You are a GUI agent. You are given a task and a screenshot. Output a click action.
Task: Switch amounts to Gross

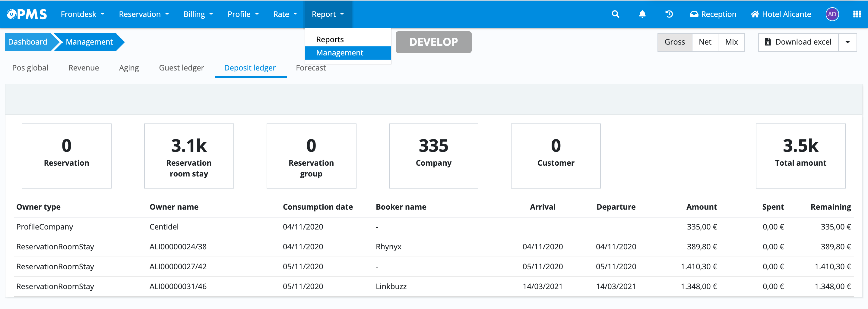tap(674, 42)
